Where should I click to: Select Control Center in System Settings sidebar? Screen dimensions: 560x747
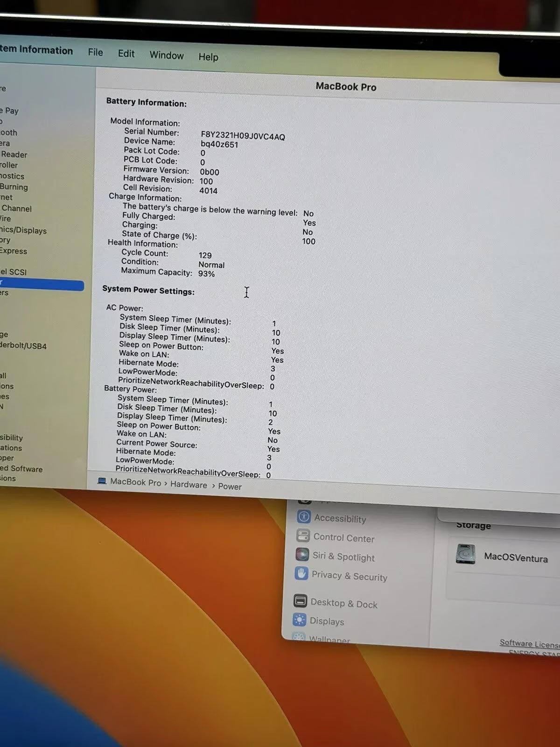tap(344, 538)
